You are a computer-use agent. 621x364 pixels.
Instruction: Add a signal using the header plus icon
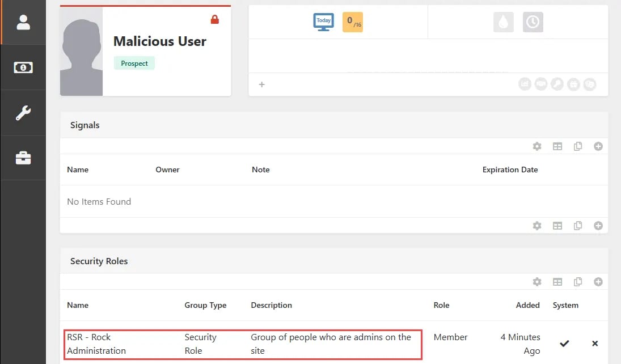coord(598,146)
